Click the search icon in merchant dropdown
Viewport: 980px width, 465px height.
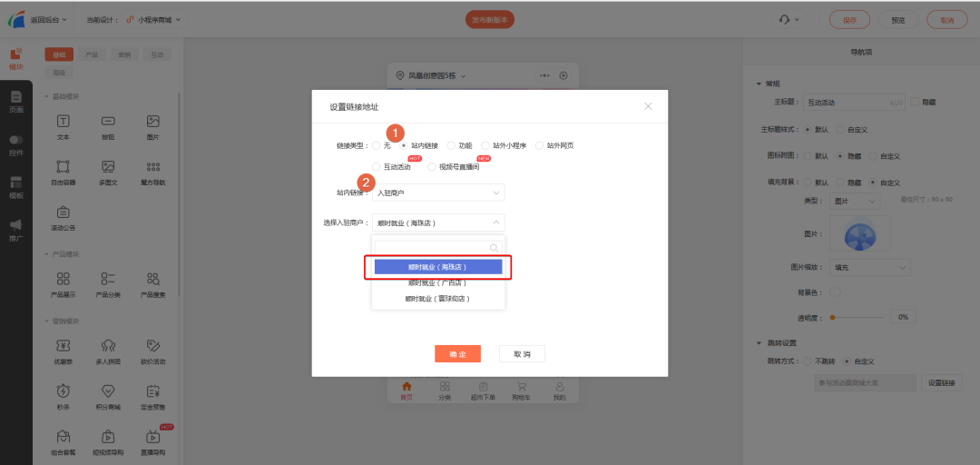click(x=494, y=248)
